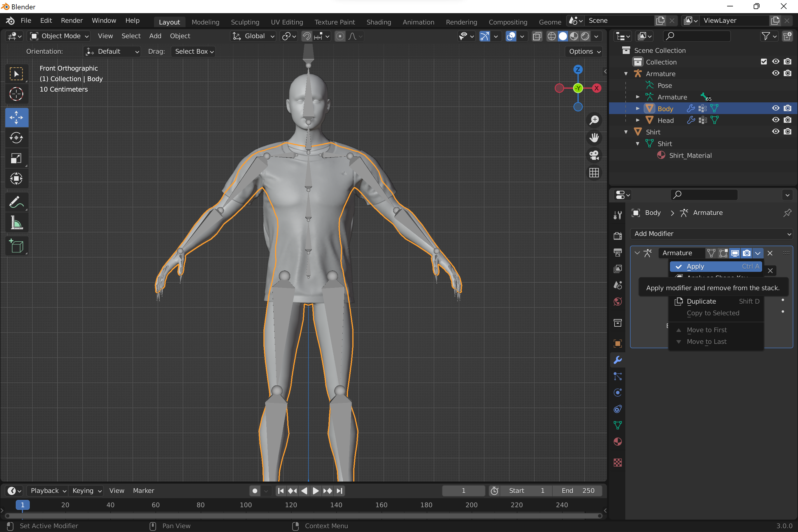Select the Move tool in the toolbar
The height and width of the screenshot is (532, 798).
[16, 117]
